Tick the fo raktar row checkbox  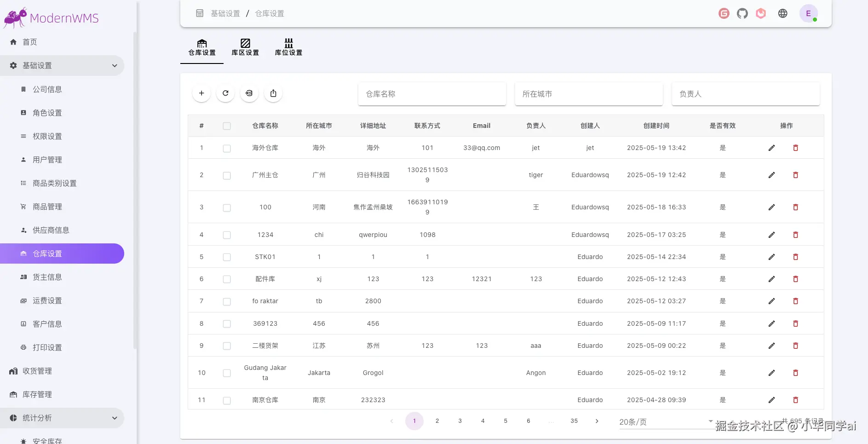tap(227, 301)
